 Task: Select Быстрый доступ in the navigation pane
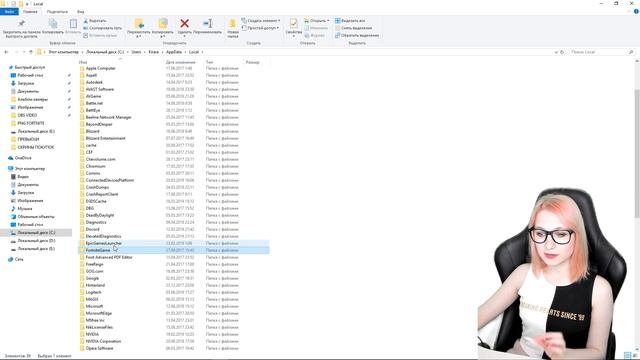click(29, 67)
